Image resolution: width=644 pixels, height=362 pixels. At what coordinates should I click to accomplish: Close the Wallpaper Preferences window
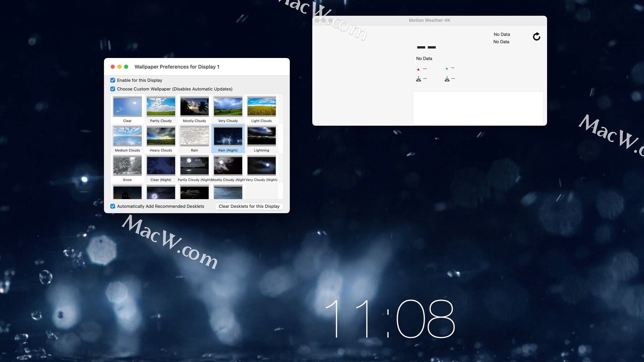click(113, 67)
